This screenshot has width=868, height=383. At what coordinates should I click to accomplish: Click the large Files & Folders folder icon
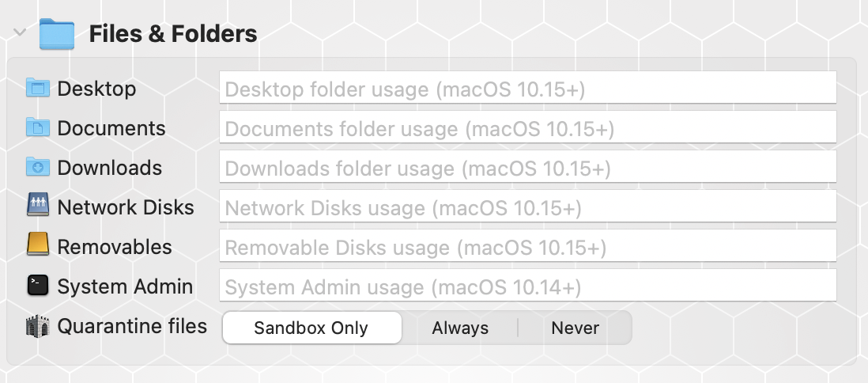(56, 34)
